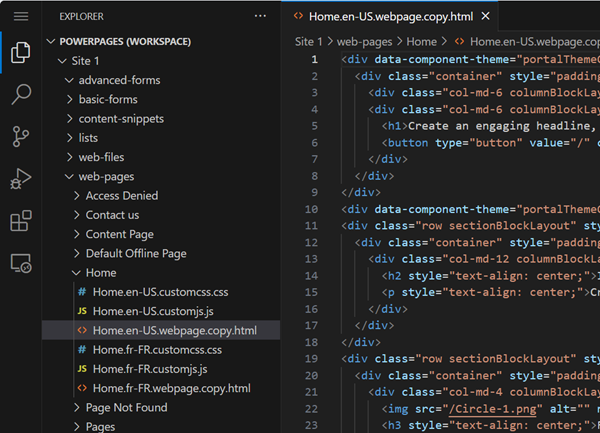Viewport: 600px width, 433px height.
Task: Open the Run and Debug view
Action: (20, 179)
